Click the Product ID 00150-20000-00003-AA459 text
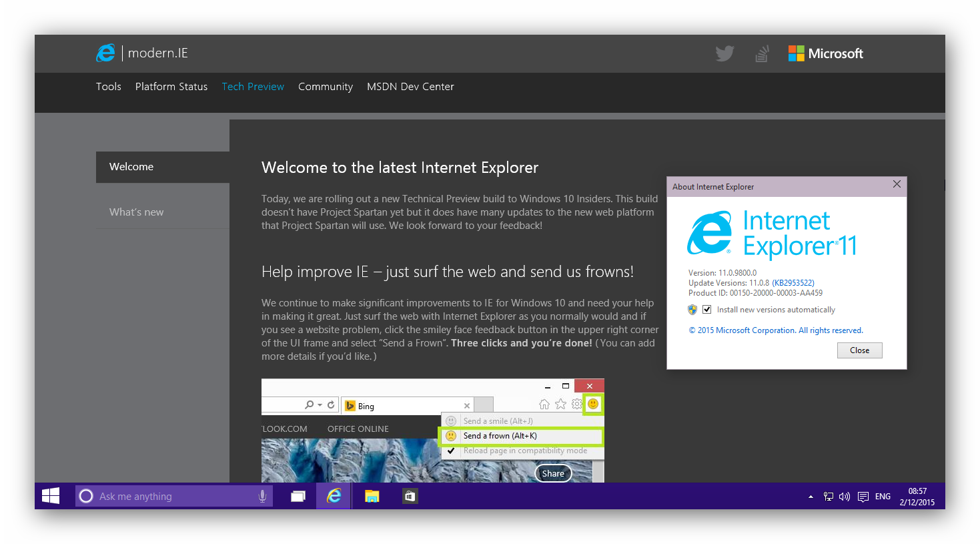 pos(755,293)
